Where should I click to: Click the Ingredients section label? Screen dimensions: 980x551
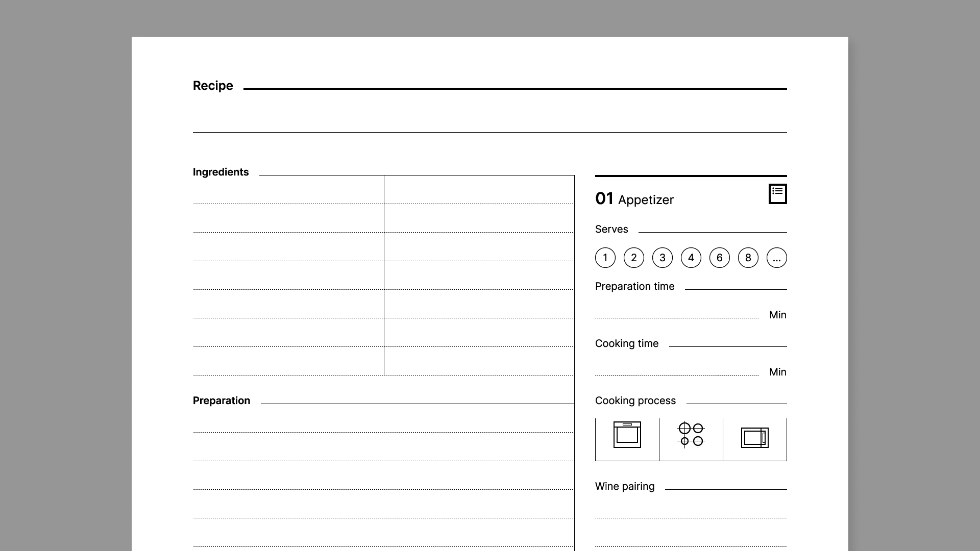tap(220, 172)
